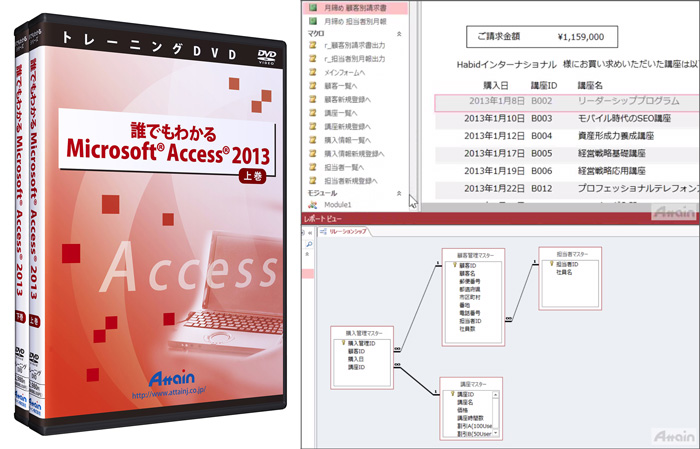Click 経営戦略応用講座 course name

(612, 170)
